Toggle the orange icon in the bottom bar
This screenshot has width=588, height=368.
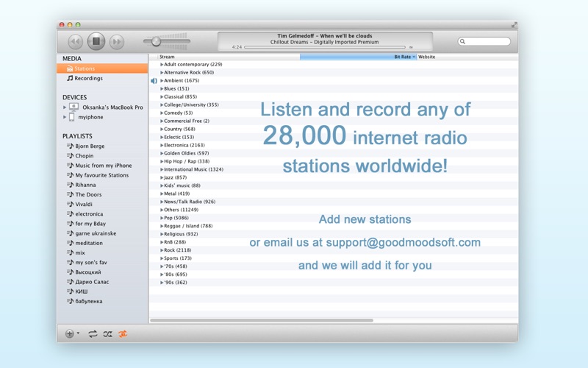click(x=123, y=333)
